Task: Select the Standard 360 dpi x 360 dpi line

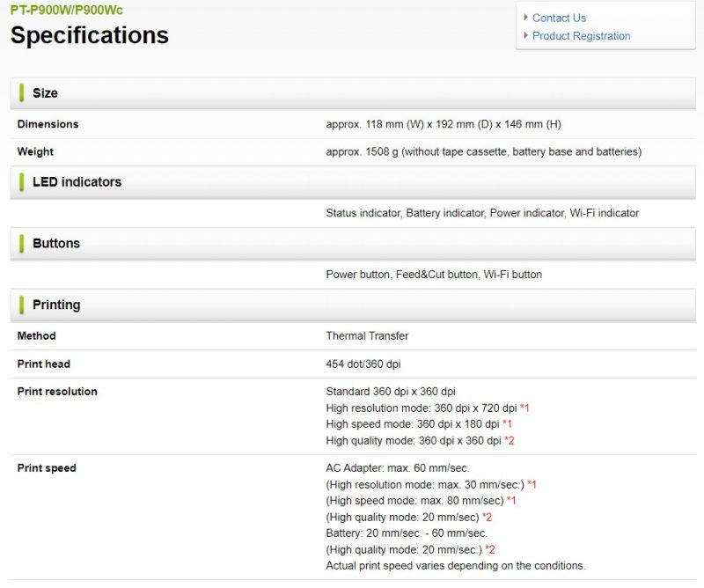Action: [x=390, y=392]
